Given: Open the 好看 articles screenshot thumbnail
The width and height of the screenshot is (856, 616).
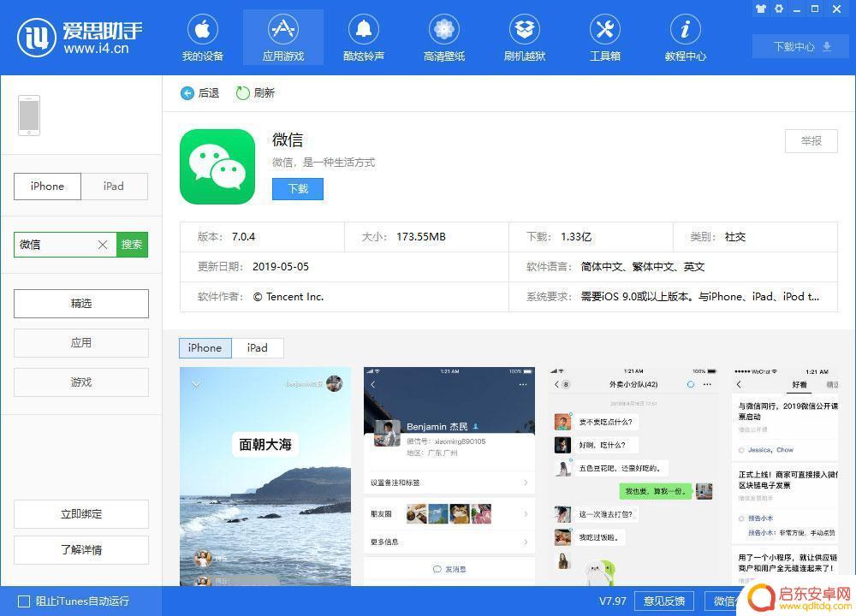Looking at the screenshot, I should [785, 477].
